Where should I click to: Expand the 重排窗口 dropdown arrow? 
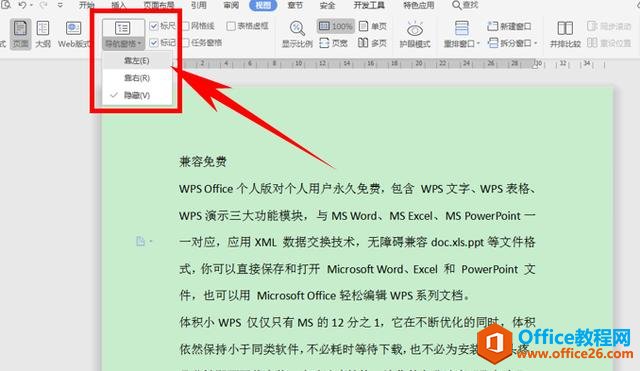pos(478,43)
